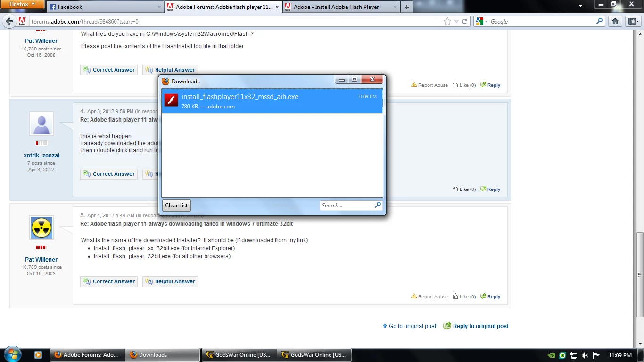Image resolution: width=644 pixels, height=362 pixels.
Task: Click xntrik_zenzai's avatar picture
Action: coord(41,124)
